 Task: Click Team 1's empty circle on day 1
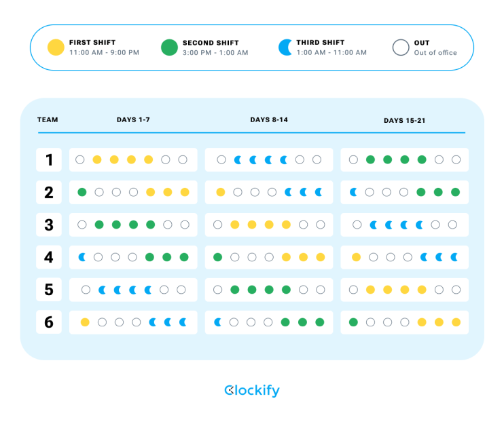point(80,159)
